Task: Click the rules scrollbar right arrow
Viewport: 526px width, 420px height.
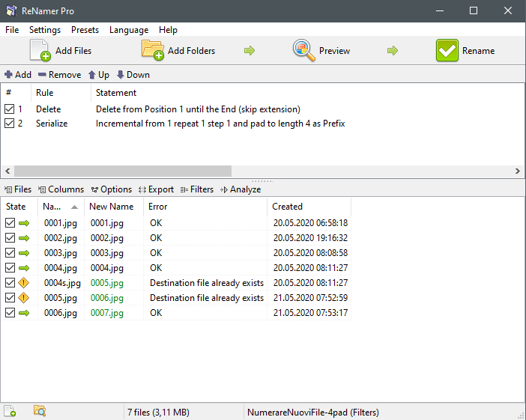Action: pyautogui.click(x=518, y=171)
